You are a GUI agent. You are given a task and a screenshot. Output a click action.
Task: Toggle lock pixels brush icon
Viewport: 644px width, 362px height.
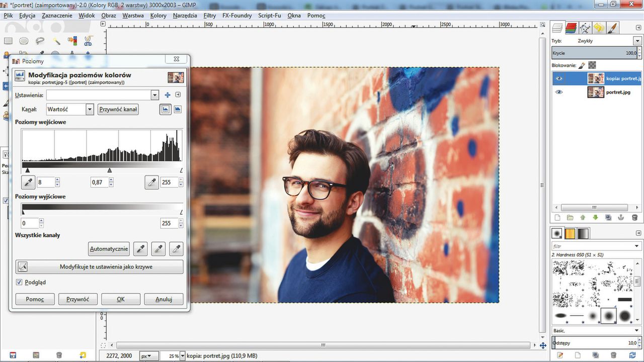click(x=582, y=65)
